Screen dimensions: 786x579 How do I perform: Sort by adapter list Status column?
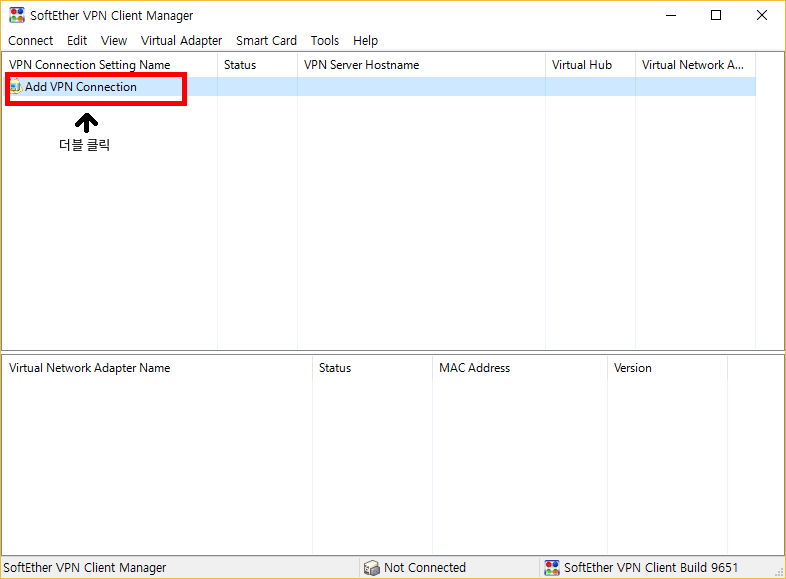pos(372,368)
